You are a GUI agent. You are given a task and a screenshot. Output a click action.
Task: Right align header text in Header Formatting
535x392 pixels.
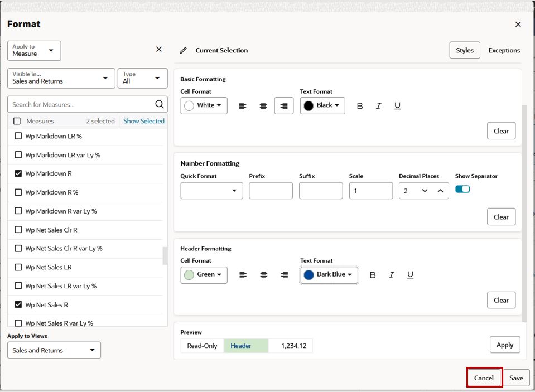(285, 275)
